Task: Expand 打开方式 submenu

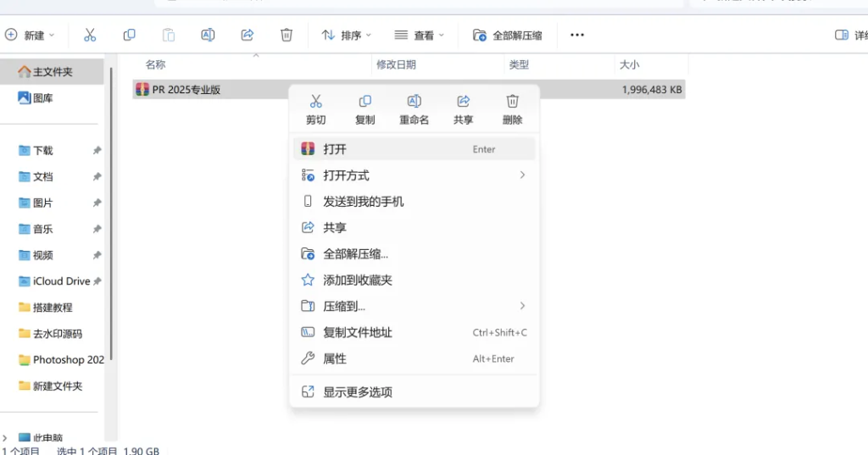Action: click(414, 175)
